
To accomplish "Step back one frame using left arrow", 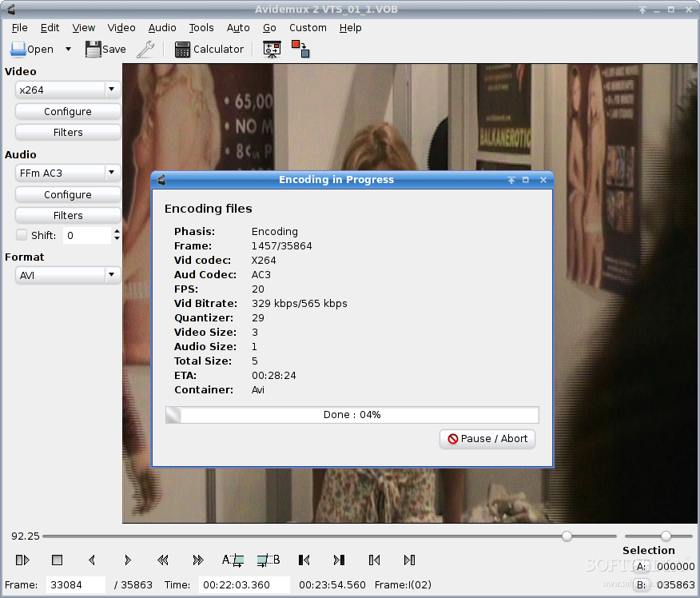I will point(92,560).
